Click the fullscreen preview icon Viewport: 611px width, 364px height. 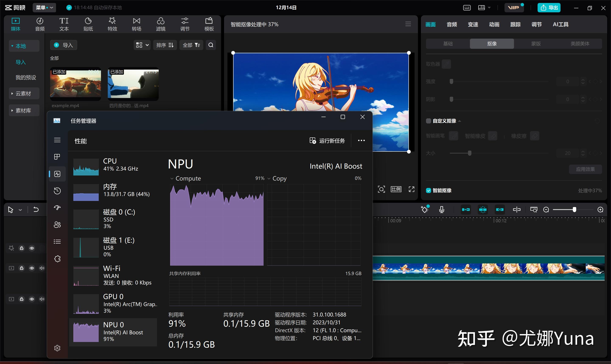click(x=411, y=189)
